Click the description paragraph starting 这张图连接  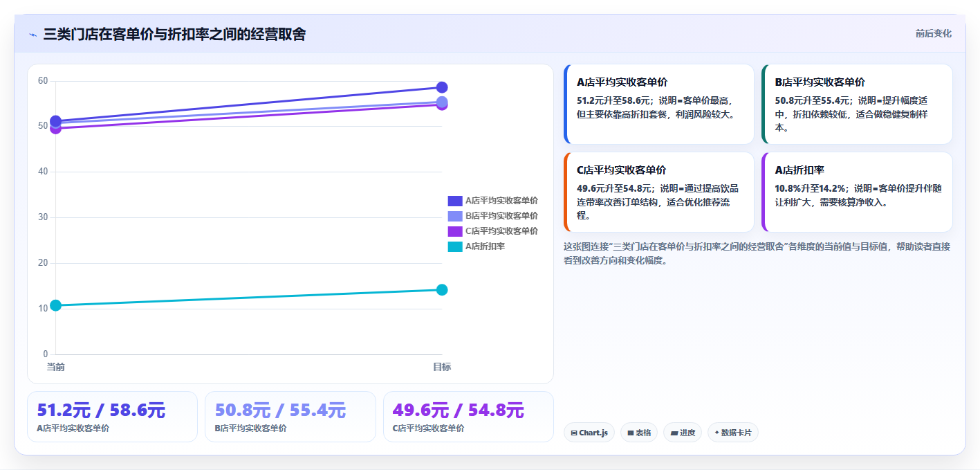click(757, 253)
